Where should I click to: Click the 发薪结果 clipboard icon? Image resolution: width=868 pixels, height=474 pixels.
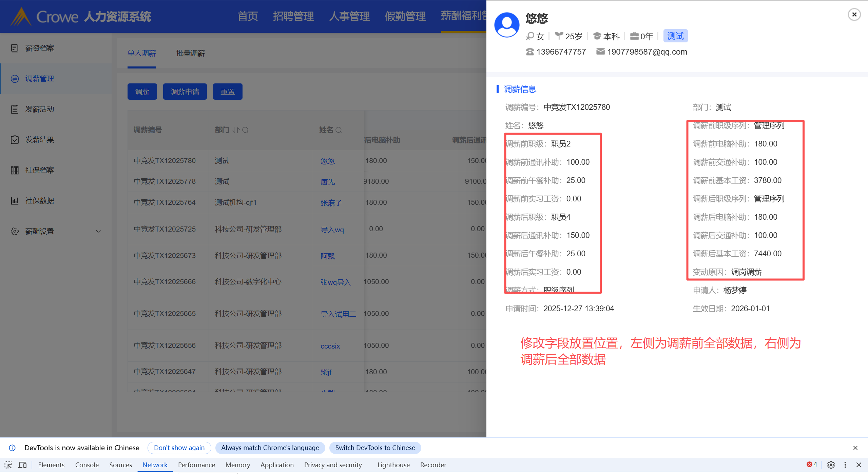15,140
